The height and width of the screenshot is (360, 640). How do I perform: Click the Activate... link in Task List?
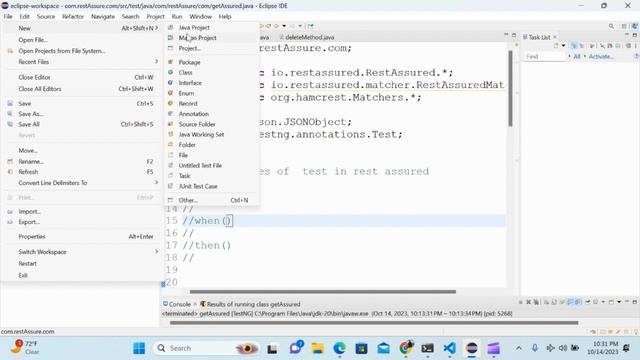pyautogui.click(x=601, y=56)
